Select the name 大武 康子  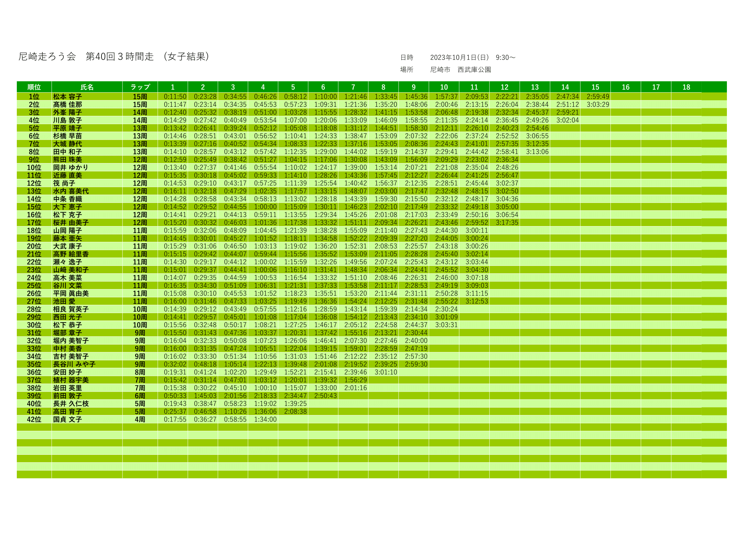(68, 246)
